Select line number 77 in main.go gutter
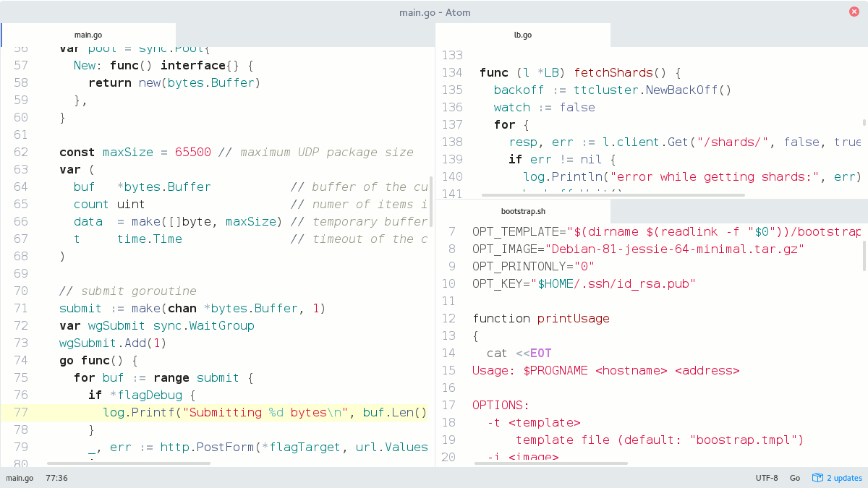The height and width of the screenshot is (488, 868). point(20,412)
